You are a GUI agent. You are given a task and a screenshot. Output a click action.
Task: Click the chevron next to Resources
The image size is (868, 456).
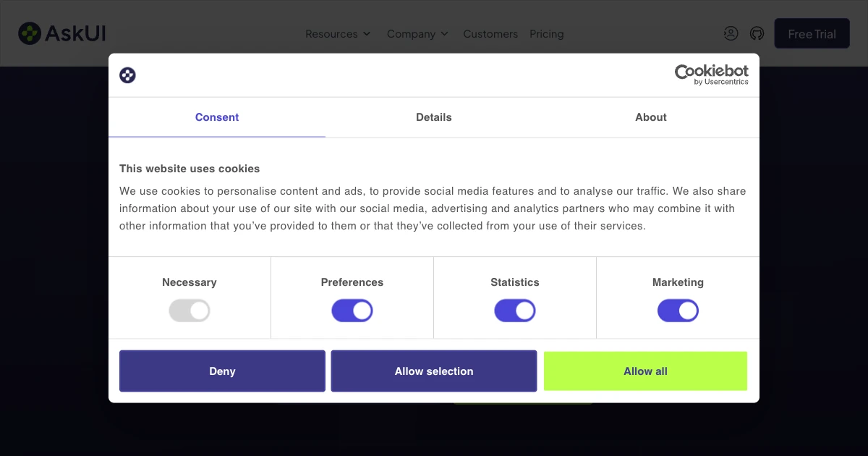coord(367,34)
